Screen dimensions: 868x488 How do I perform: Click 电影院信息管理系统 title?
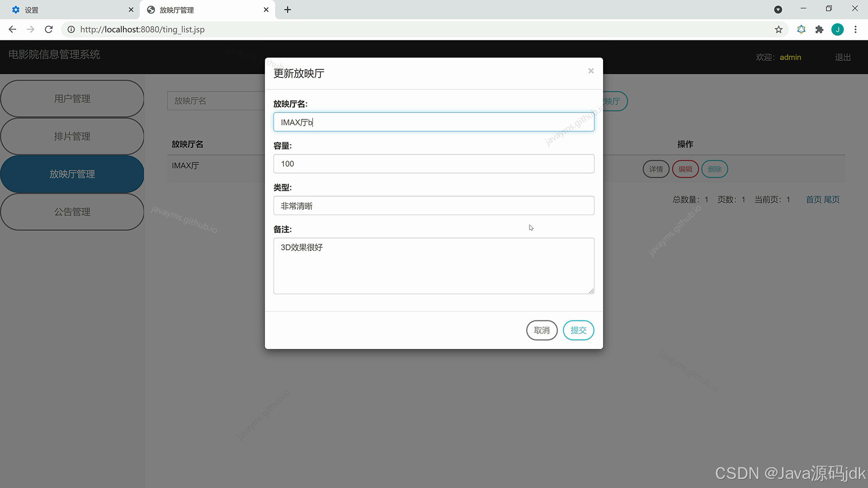(x=54, y=54)
